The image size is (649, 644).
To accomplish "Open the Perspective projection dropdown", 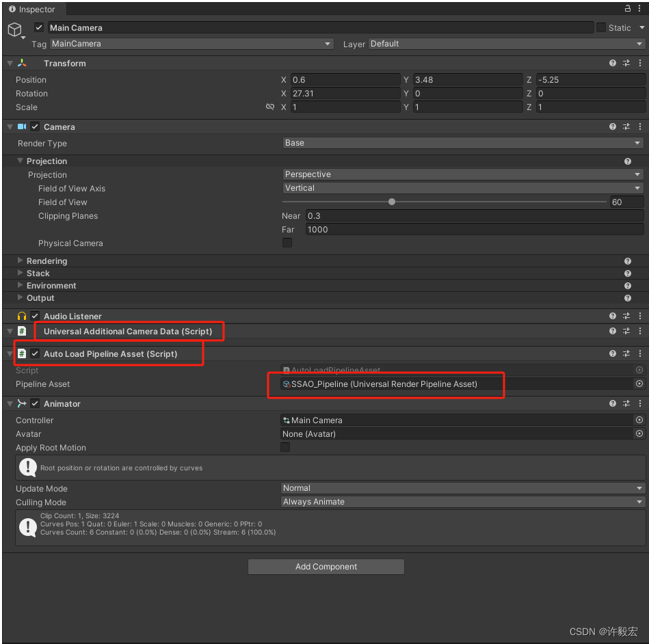I will 462,174.
